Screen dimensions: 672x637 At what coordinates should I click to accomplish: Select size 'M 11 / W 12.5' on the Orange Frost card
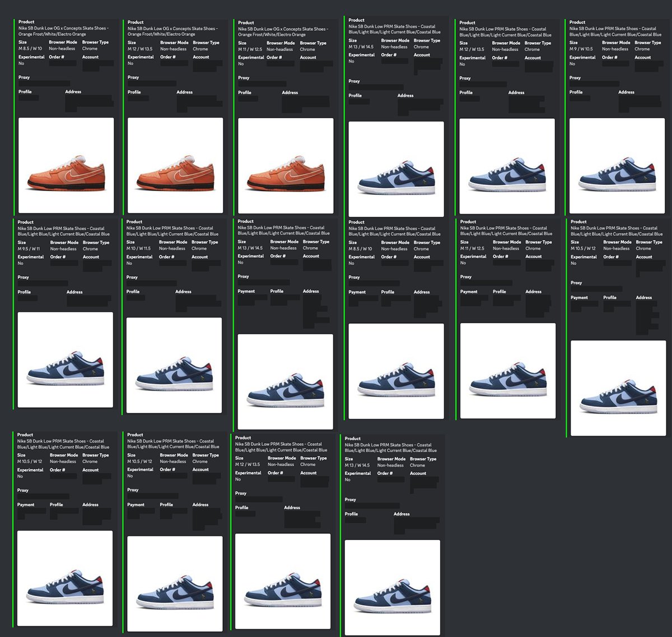(x=250, y=49)
